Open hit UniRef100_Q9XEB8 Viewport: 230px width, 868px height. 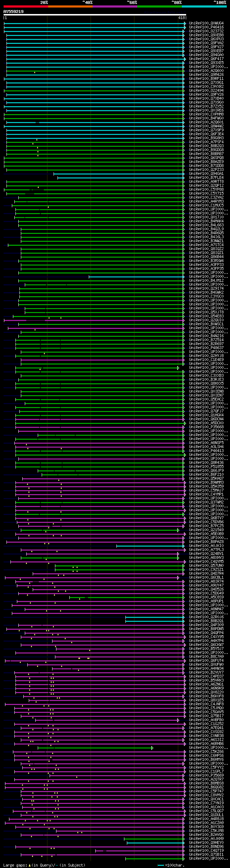click(x=206, y=35)
